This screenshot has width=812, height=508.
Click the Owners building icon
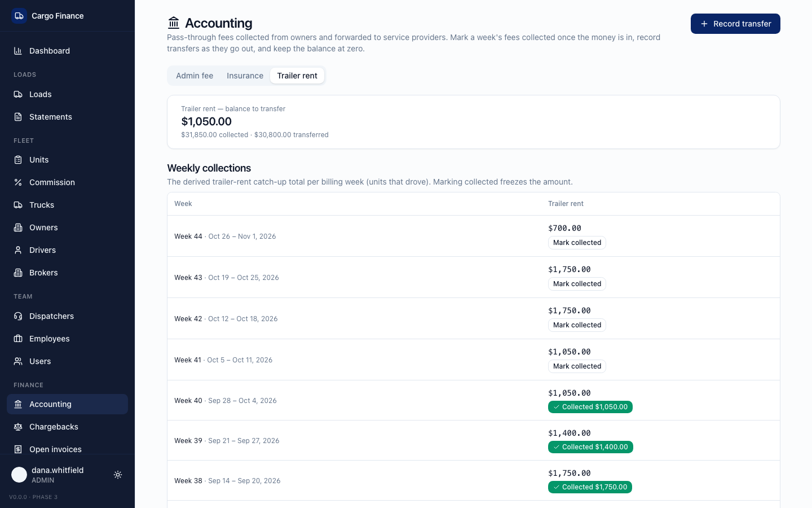tap(18, 227)
